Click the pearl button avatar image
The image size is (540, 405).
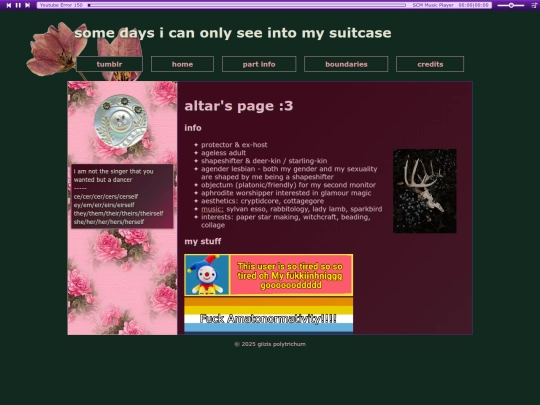[x=120, y=121]
